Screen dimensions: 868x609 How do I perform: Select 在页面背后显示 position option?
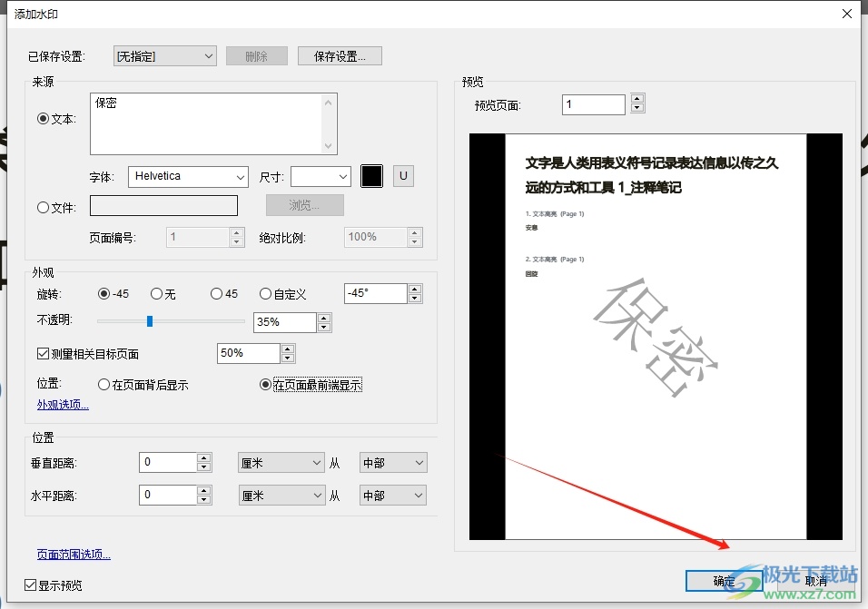coord(104,385)
